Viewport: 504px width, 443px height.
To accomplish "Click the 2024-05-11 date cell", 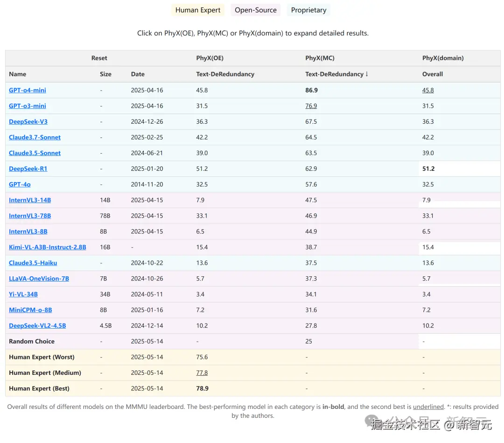I will tap(147, 295).
